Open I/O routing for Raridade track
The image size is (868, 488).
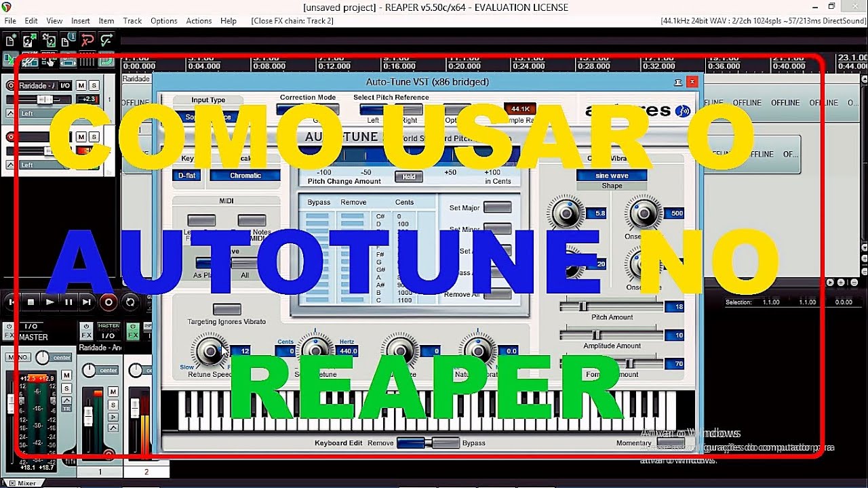tap(65, 85)
